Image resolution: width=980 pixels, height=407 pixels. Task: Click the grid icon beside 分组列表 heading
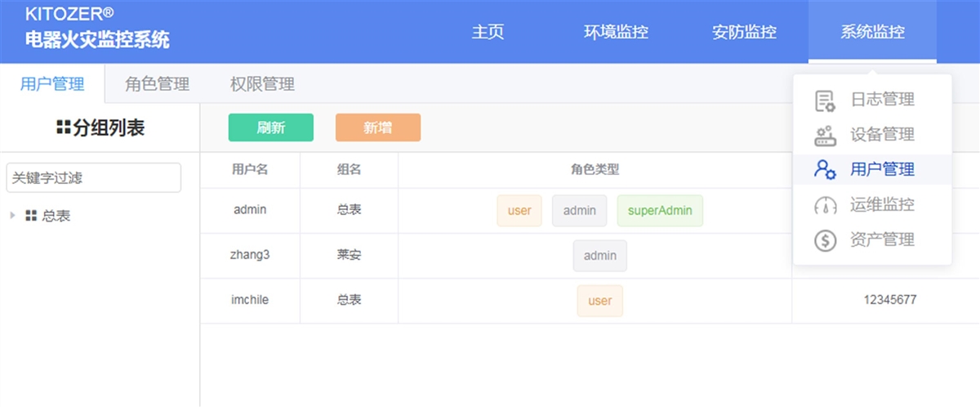63,127
